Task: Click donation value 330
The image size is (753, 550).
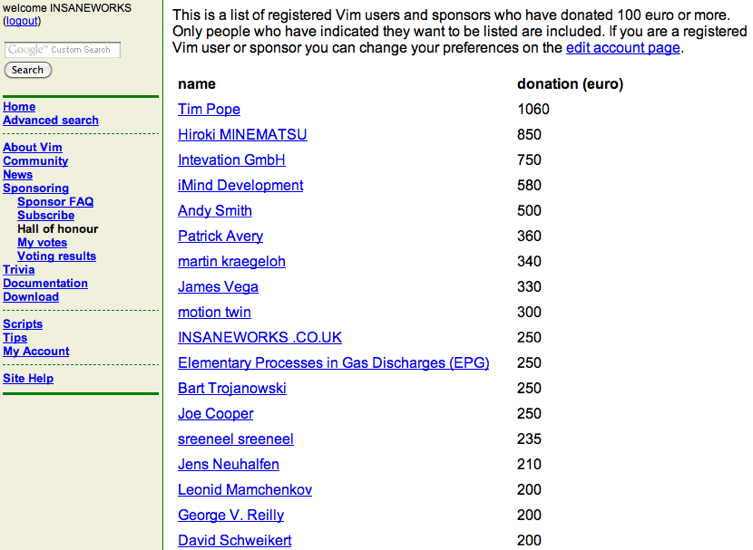Action: (x=529, y=287)
